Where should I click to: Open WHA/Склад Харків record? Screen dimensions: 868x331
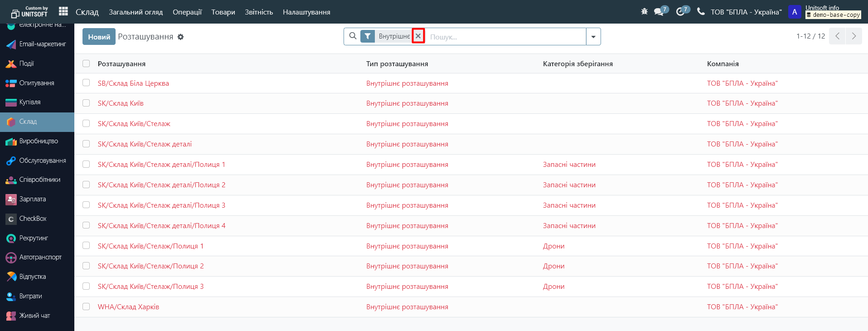(128, 307)
